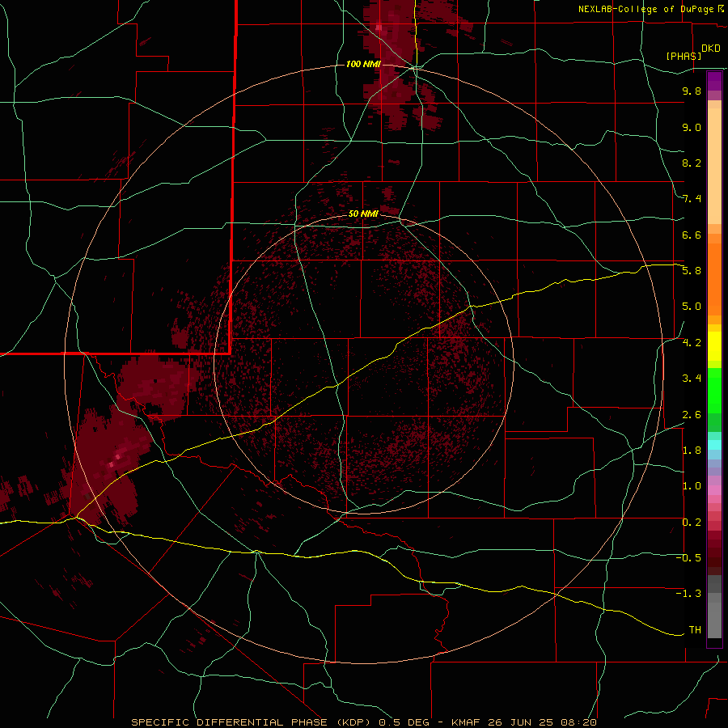Click the 0.2 value on the scale
The image size is (728, 728).
pyautogui.click(x=692, y=523)
